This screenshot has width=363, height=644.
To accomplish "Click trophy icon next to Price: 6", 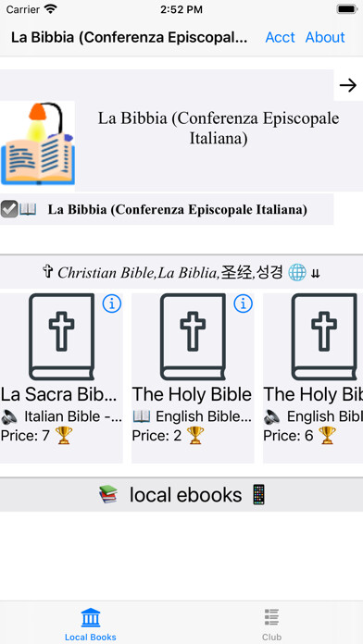I will click(327, 436).
